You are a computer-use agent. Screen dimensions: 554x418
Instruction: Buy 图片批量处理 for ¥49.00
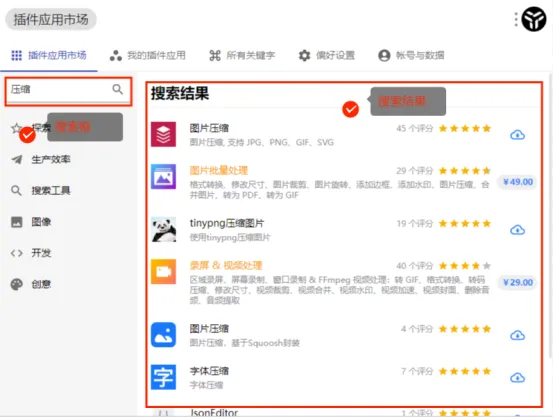tap(518, 182)
